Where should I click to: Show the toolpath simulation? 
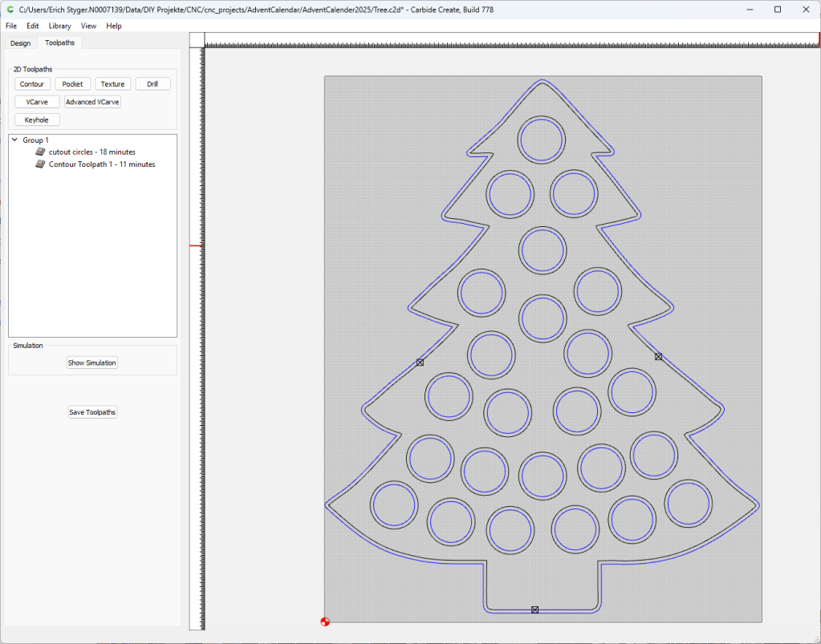coord(92,363)
